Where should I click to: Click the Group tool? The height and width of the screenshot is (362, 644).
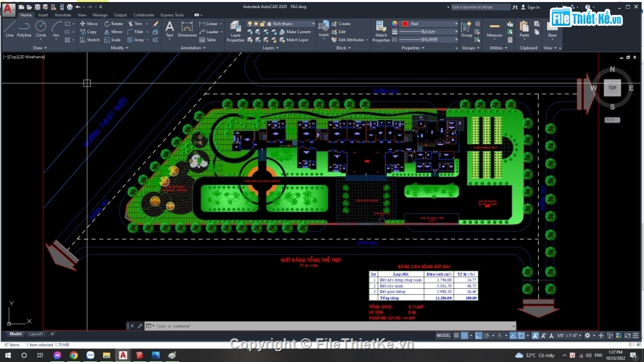pos(466,29)
